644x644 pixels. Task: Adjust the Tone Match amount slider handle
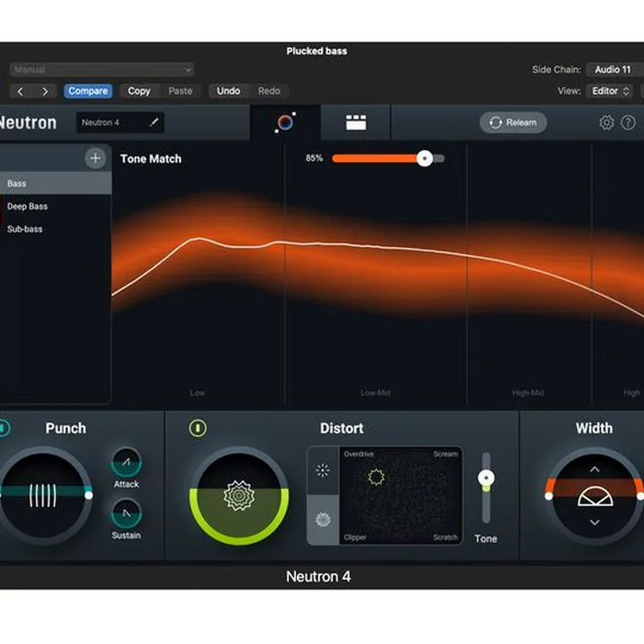tap(424, 158)
